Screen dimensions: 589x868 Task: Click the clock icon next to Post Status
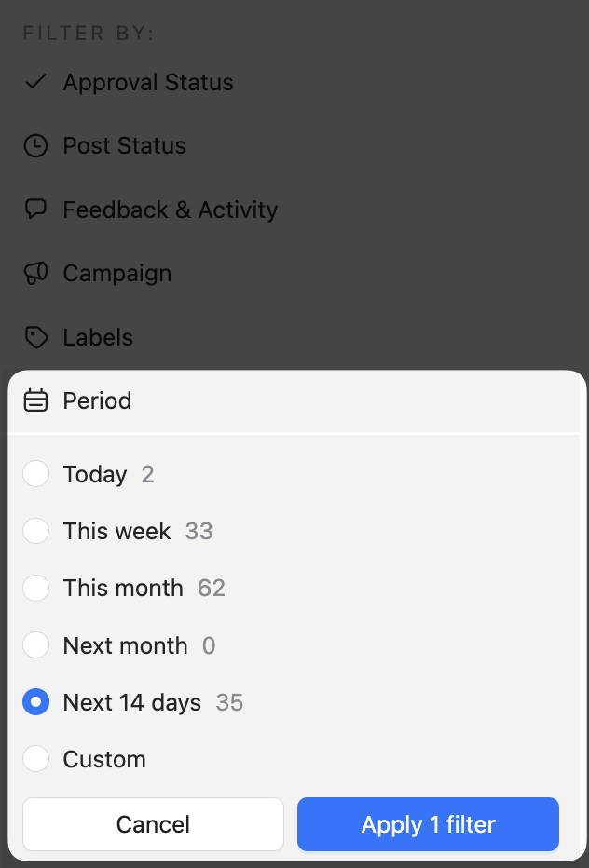pos(35,145)
